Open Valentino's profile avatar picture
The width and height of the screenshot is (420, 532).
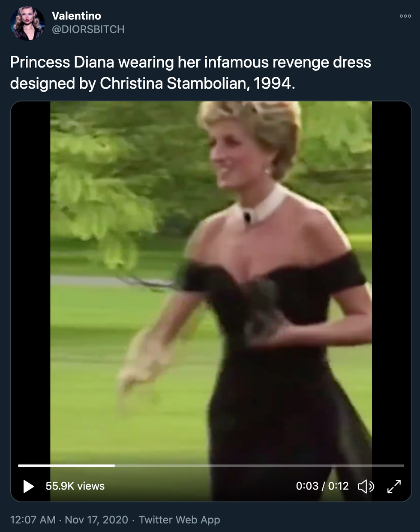click(x=27, y=23)
